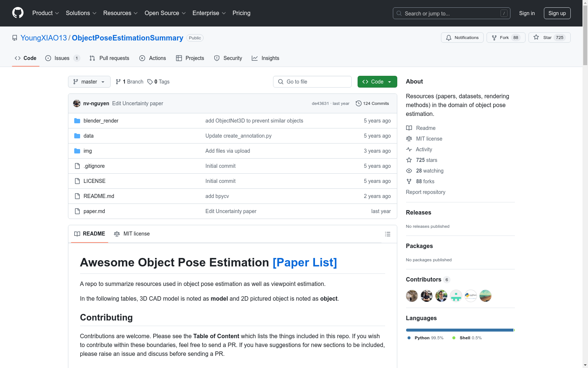Open the Activity link

(419, 149)
